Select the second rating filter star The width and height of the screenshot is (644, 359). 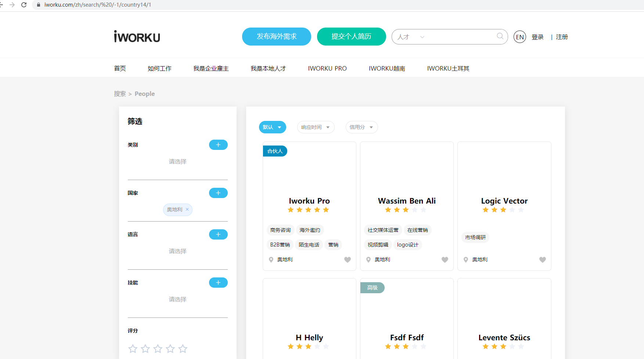[x=145, y=348]
